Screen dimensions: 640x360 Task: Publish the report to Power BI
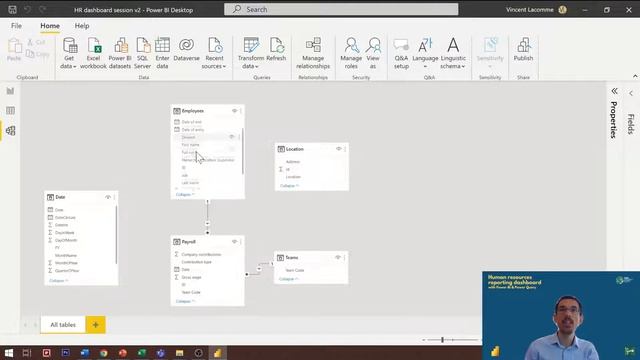click(523, 50)
